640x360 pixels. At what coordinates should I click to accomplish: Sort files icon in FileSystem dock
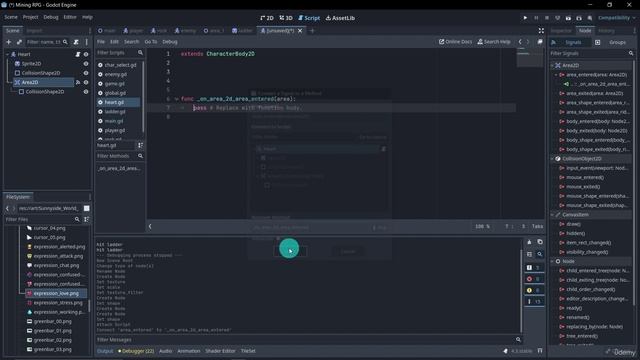(x=87, y=219)
